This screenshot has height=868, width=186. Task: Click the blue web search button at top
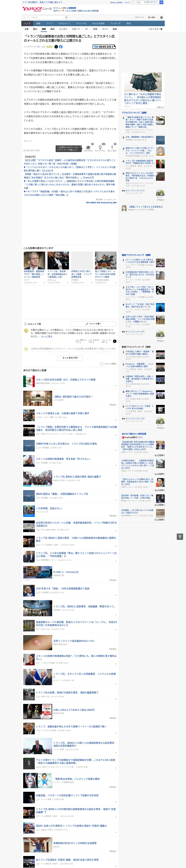tap(161, 2)
